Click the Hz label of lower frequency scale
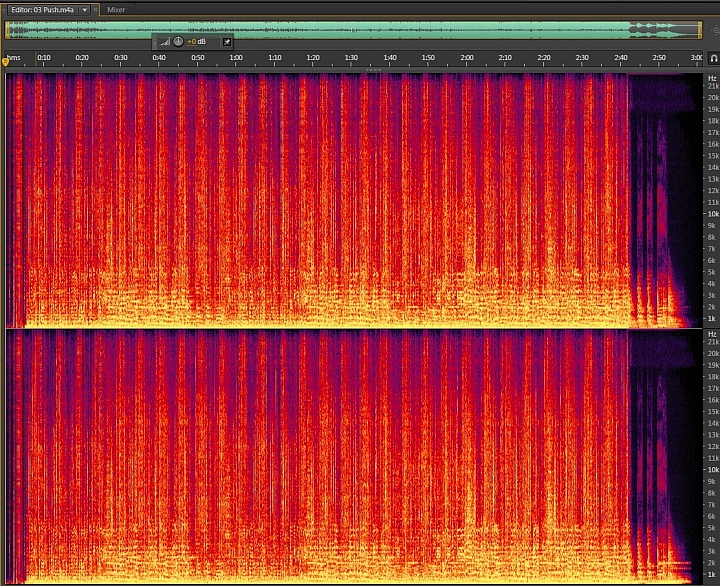 point(712,334)
